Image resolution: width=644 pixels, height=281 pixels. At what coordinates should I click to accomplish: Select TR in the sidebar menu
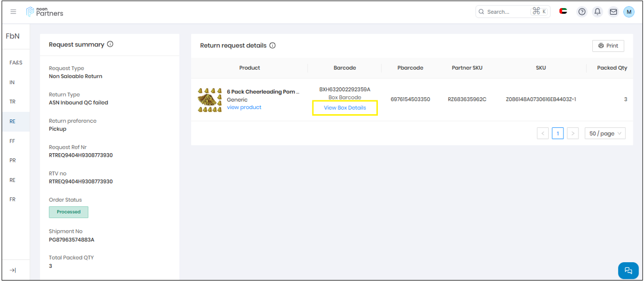click(x=13, y=102)
